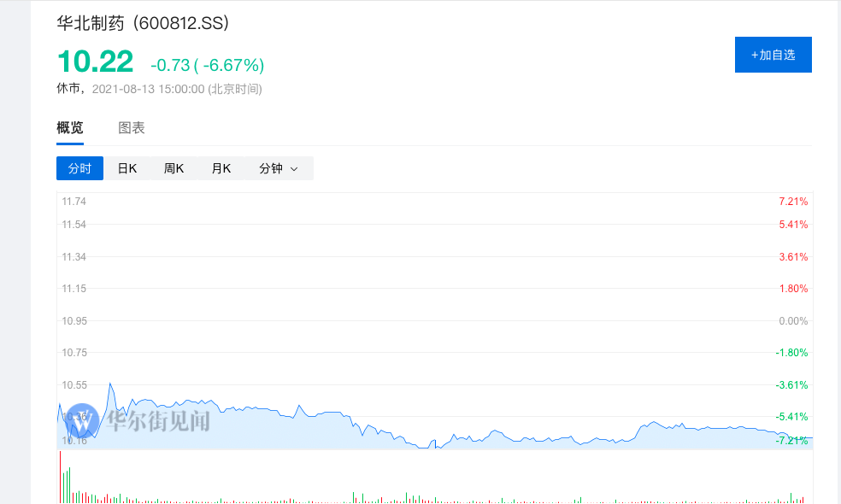Click the 10.75 price axis label
The image size is (841, 504).
(74, 352)
